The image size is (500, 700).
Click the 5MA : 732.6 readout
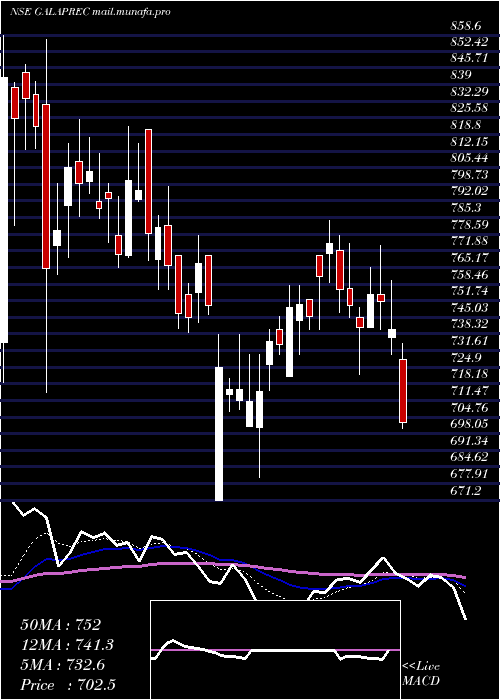63,665
